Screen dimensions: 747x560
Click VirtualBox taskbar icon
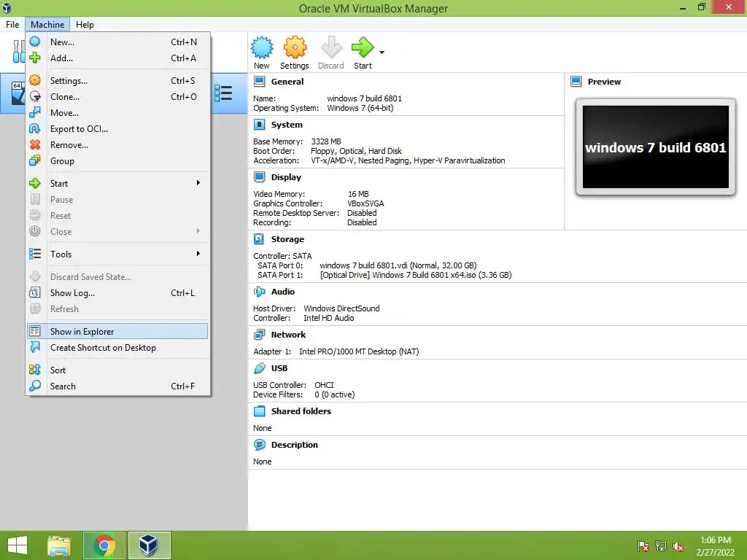click(x=149, y=545)
